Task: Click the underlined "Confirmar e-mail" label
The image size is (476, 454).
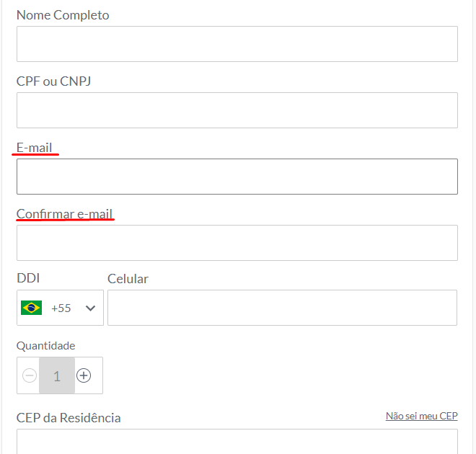Action: pos(64,214)
